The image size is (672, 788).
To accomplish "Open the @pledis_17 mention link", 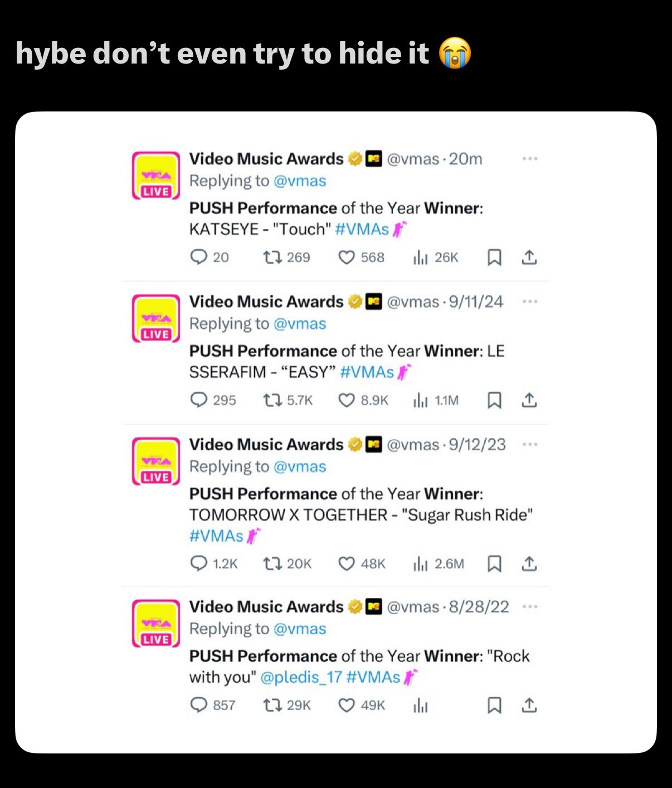I will click(x=301, y=677).
